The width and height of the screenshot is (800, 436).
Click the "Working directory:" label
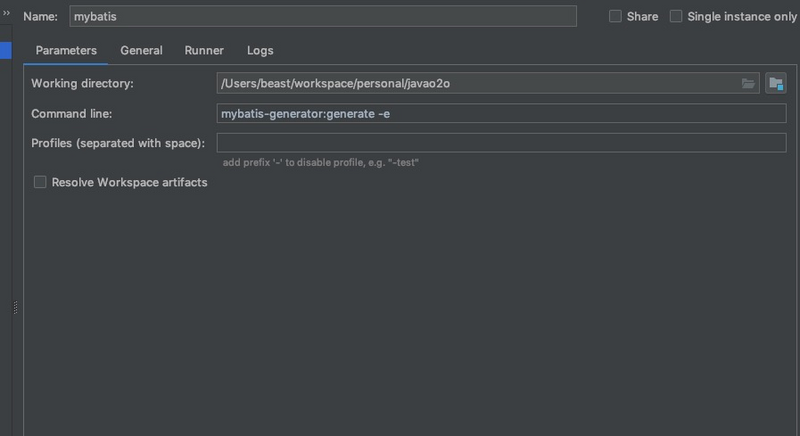click(x=82, y=84)
